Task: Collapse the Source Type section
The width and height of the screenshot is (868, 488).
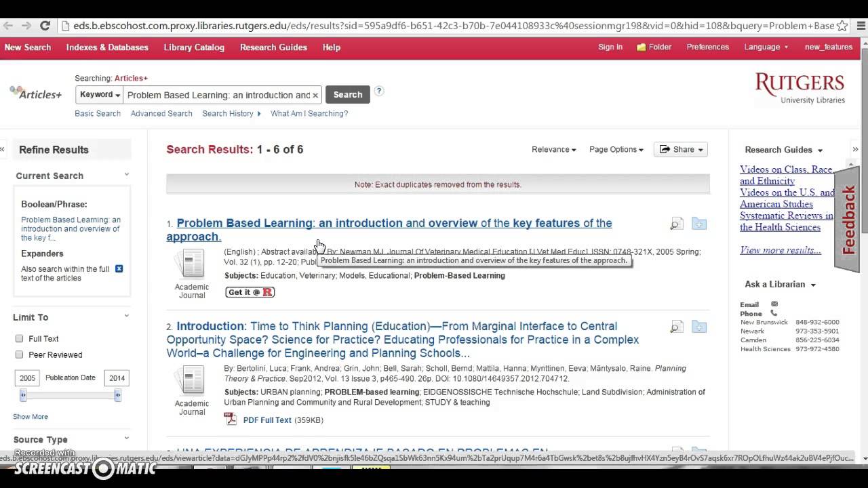Action: pos(126,439)
